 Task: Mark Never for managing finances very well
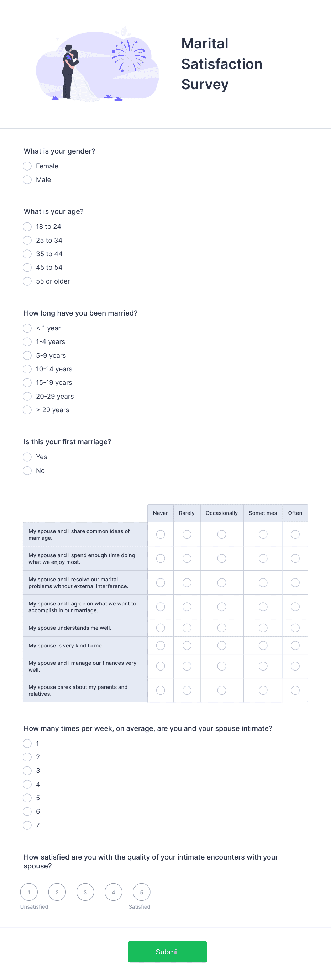pyautogui.click(x=160, y=666)
